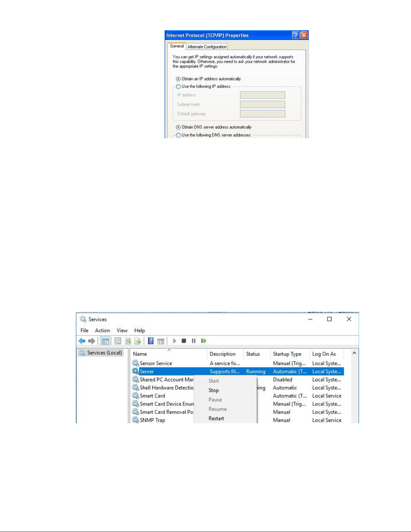Click the services list scroll-up arrow

pos(354,353)
